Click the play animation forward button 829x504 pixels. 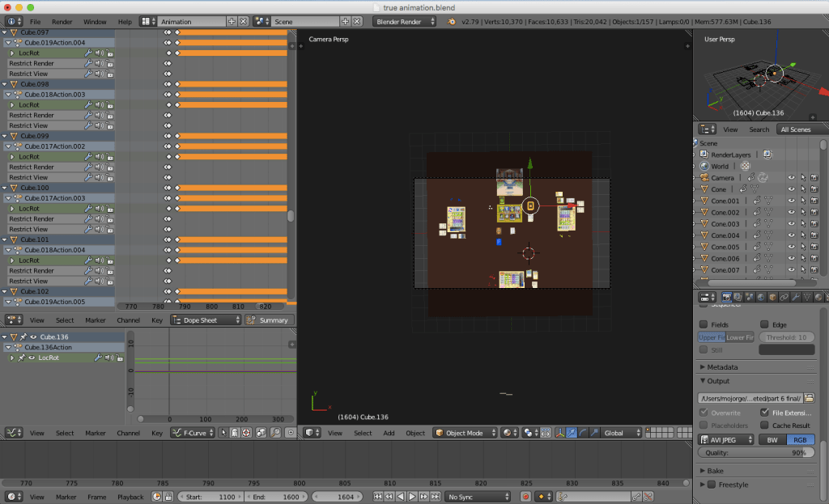[412, 497]
